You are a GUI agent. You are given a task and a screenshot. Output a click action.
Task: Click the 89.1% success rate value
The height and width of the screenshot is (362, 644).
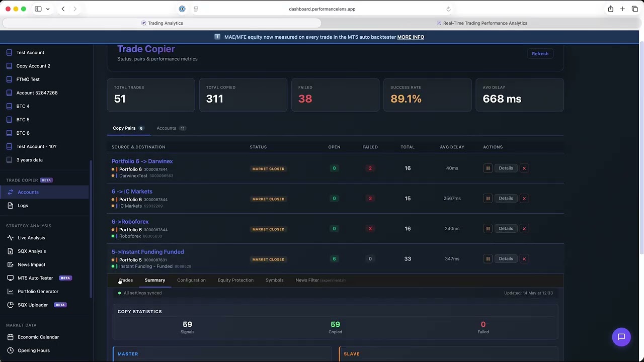click(406, 99)
